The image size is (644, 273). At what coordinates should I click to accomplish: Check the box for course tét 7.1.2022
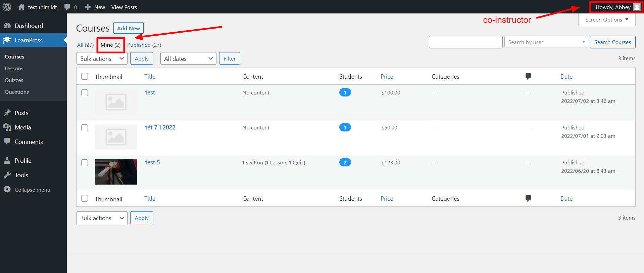(x=85, y=128)
